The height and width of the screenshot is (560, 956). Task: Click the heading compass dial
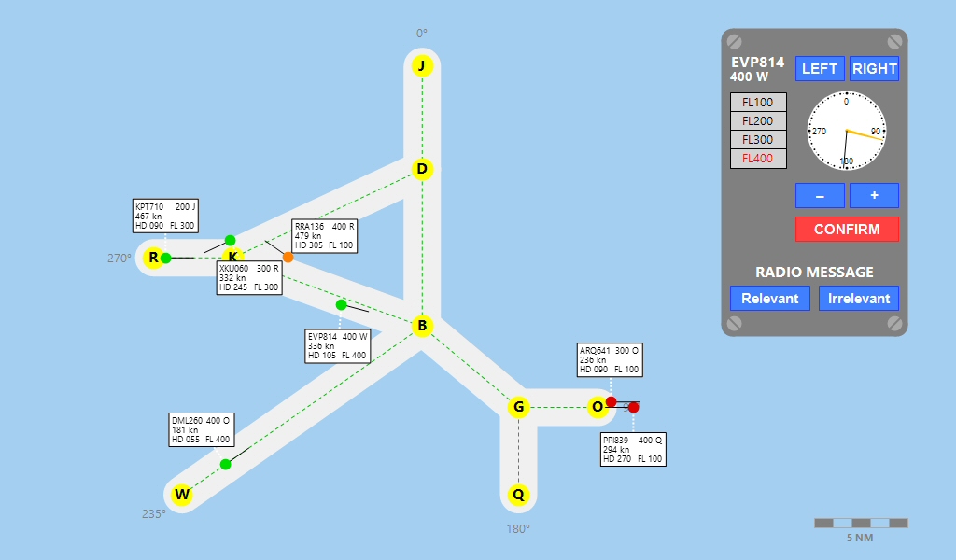(x=847, y=132)
